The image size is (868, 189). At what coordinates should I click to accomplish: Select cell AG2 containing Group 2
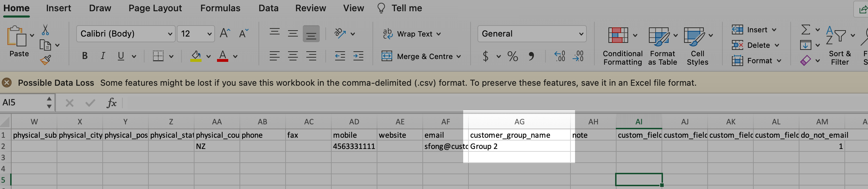[x=519, y=146]
